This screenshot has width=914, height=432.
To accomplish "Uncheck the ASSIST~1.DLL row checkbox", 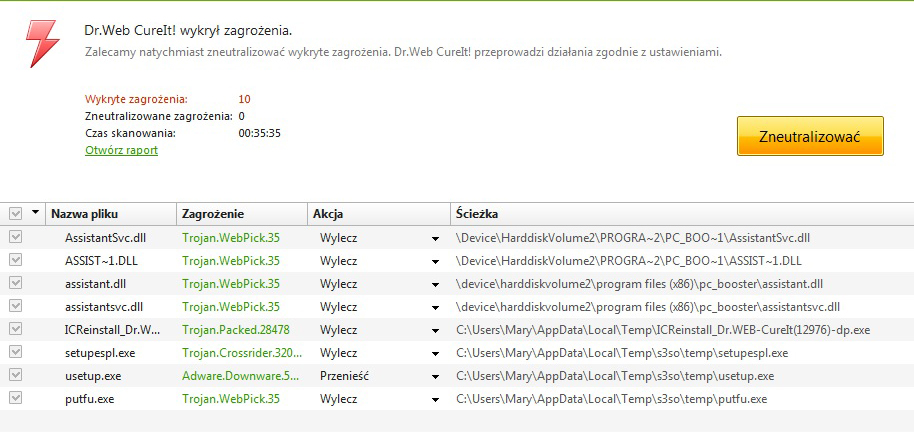I will (x=16, y=260).
